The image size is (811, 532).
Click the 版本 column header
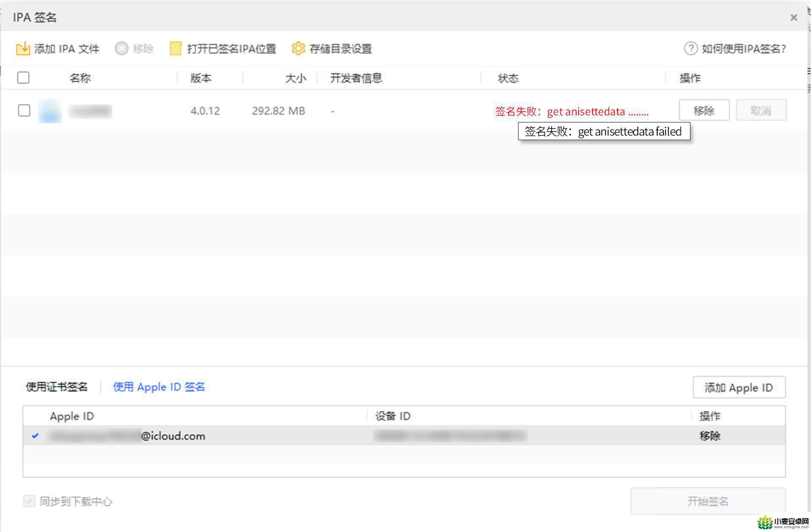[201, 78]
